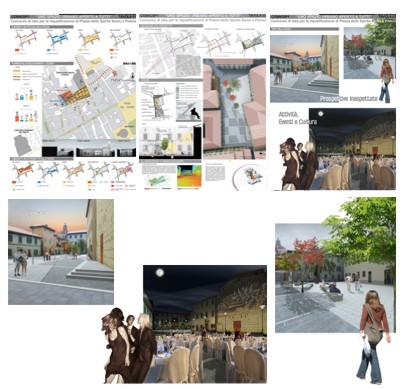Select the large night banquet rendering
This screenshot has height=389, width=405.
click(205, 324)
